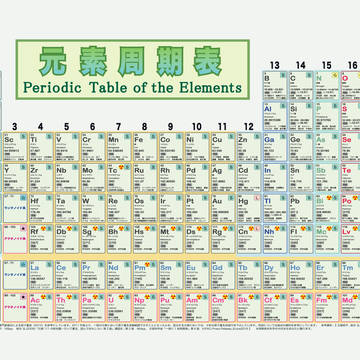This screenshot has width=360, height=360.
Task: Click the radioactive symbol in the Rf cell
Action: pos(43,229)
